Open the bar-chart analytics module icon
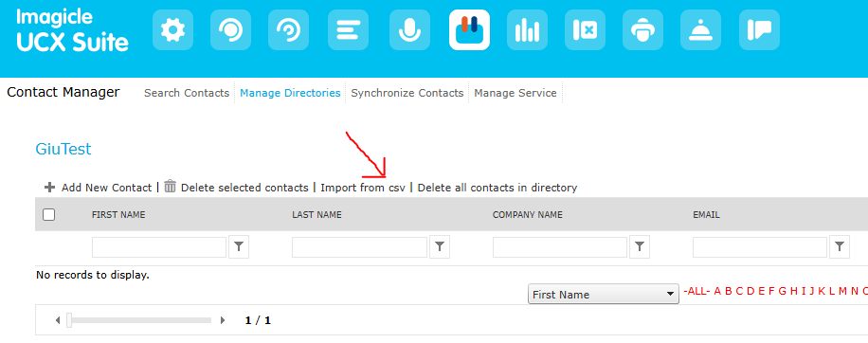The height and width of the screenshot is (343, 868). [x=527, y=30]
